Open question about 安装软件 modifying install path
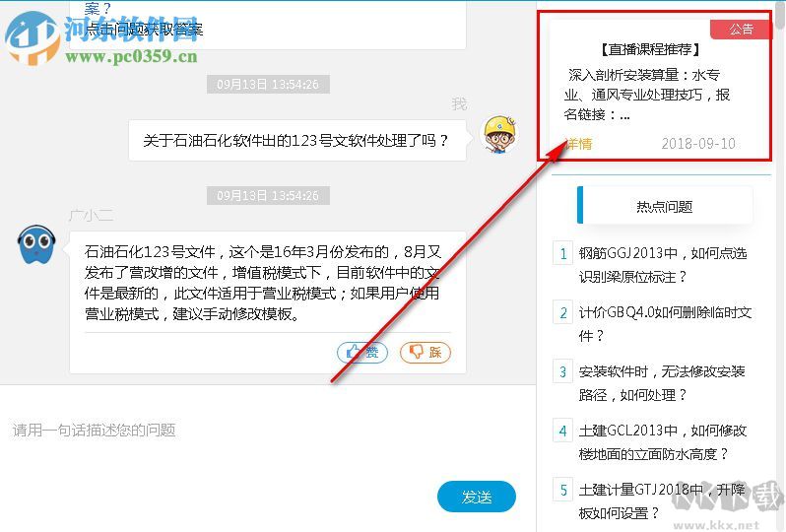Viewport: 786px width, 532px height. pyautogui.click(x=662, y=383)
